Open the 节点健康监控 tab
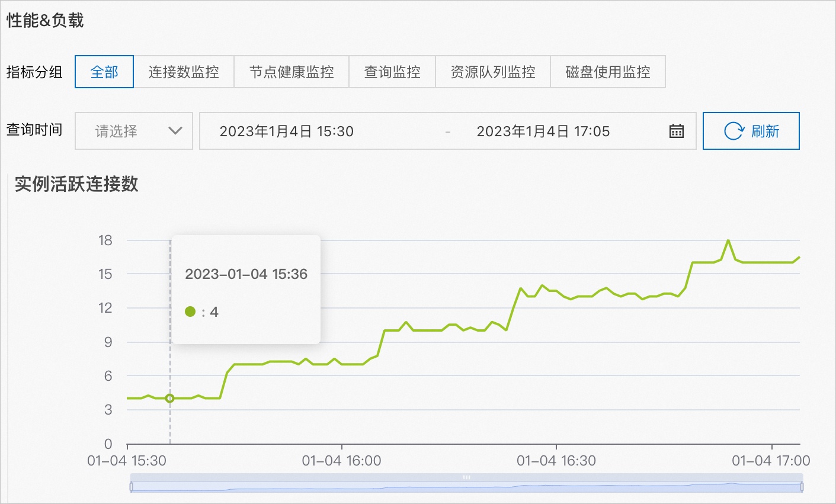Viewport: 836px width, 504px height. pyautogui.click(x=292, y=72)
